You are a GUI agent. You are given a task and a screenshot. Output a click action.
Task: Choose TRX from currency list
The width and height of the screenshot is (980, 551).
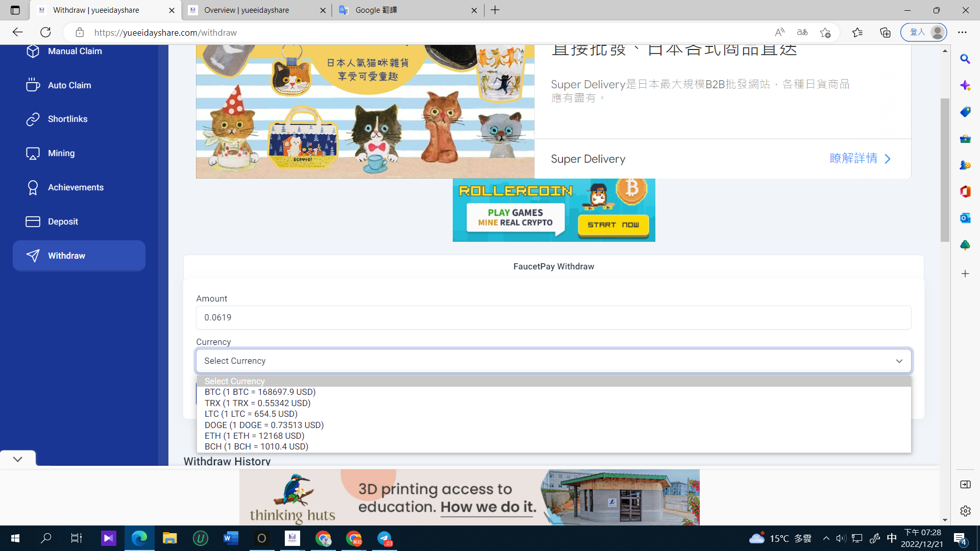(x=554, y=403)
